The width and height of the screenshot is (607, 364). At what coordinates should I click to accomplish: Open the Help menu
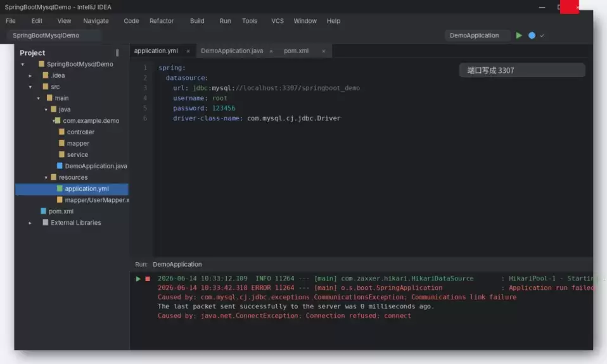point(333,21)
